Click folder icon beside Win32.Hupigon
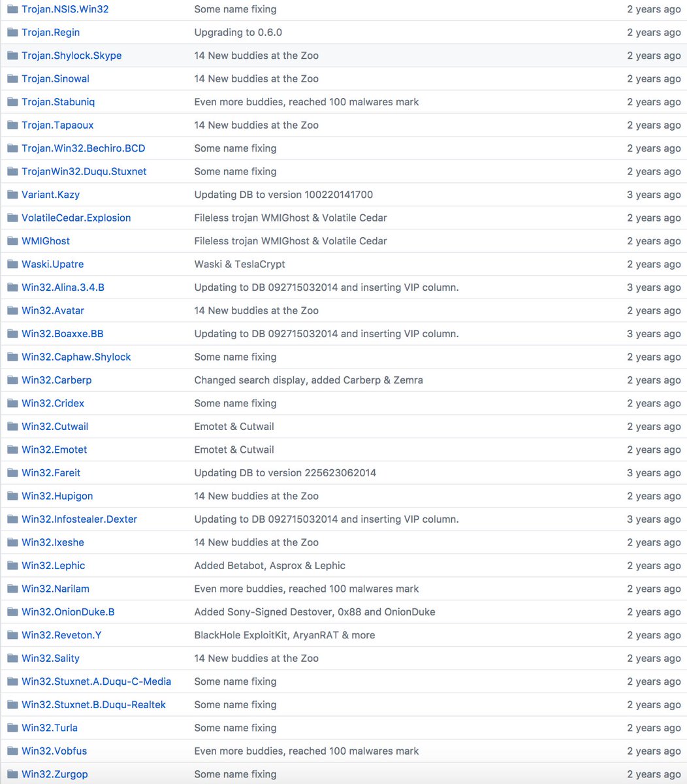This screenshot has width=687, height=784. tap(12, 496)
